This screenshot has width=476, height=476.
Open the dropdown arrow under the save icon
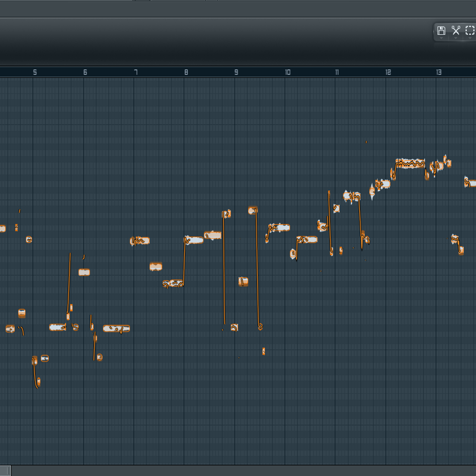click(441, 38)
